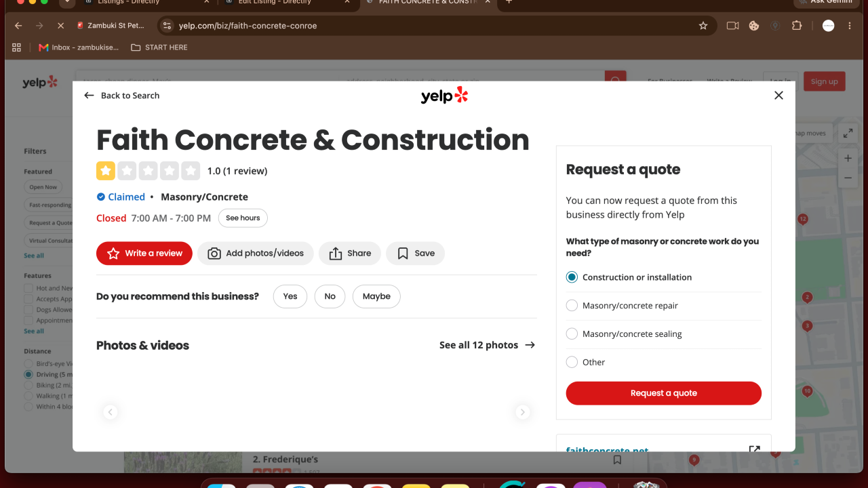
Task: Bookmark the Frederique's listing
Action: (617, 460)
